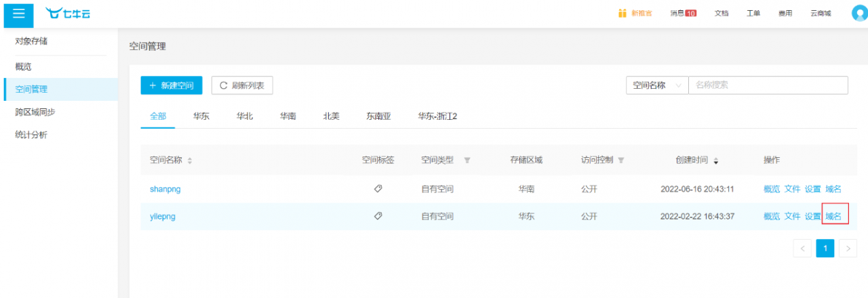
Task: Sort by 创建时间 column arrow
Action: (715, 161)
